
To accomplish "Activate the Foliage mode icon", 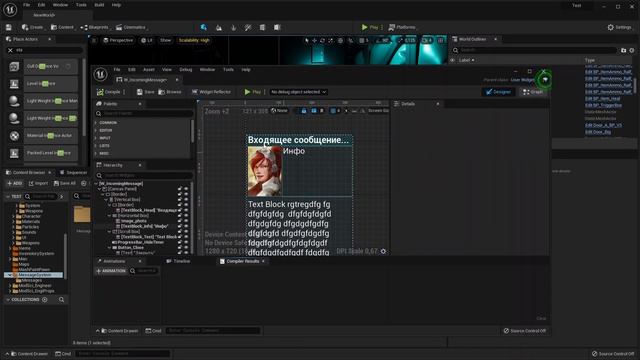I will pos(233,27).
